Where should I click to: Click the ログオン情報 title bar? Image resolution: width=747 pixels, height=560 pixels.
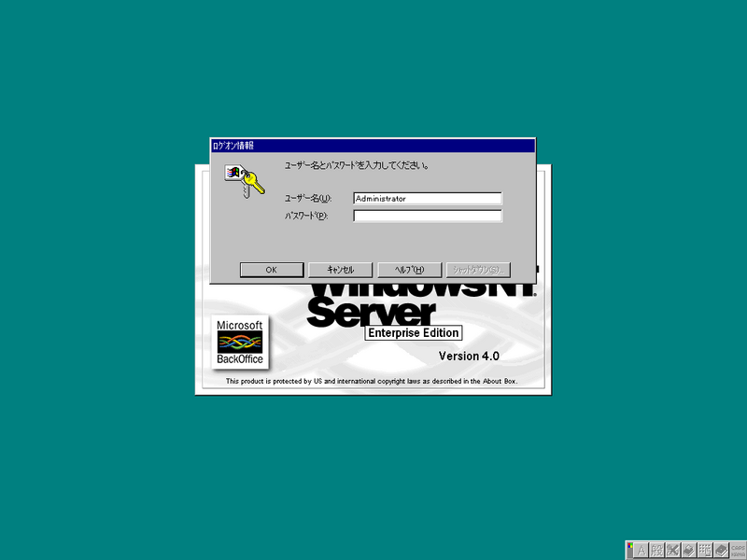point(373,146)
